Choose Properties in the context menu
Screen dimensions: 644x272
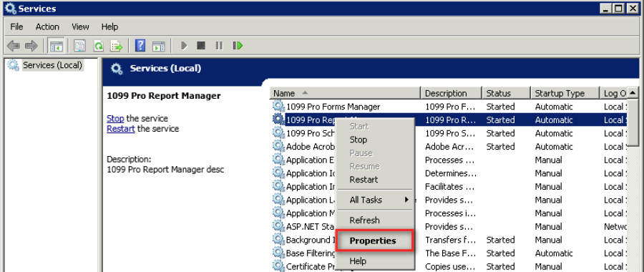click(x=374, y=241)
